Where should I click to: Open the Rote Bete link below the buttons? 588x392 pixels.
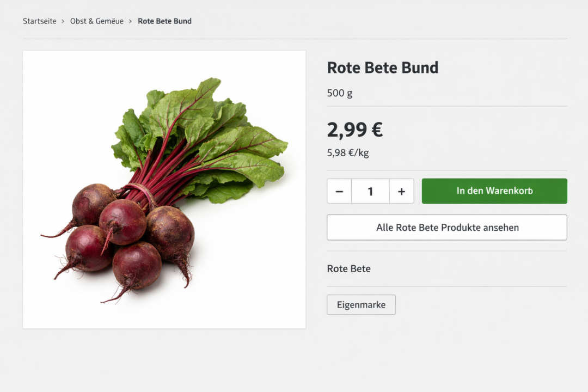point(349,268)
